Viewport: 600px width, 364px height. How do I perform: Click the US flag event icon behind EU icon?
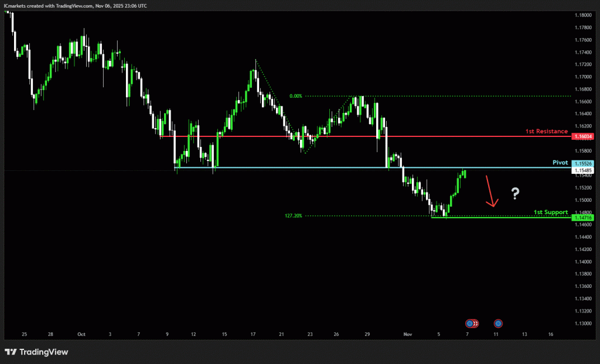(x=476, y=323)
